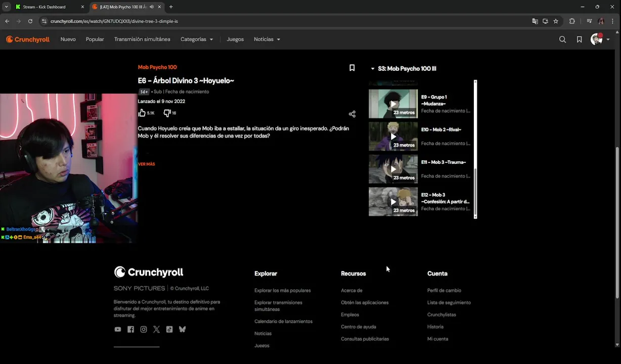Open Chrome profile avatar
This screenshot has width=621, height=364.
point(601,21)
